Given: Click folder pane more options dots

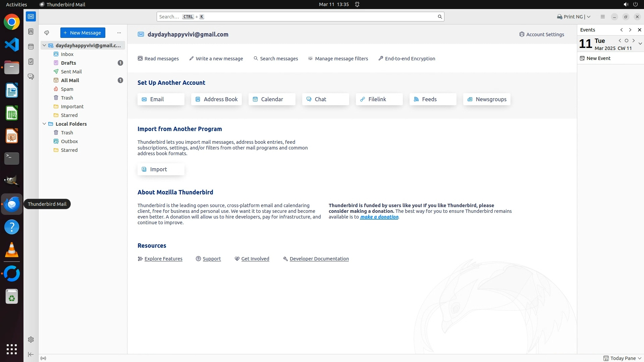Looking at the screenshot, I should 119,33.
